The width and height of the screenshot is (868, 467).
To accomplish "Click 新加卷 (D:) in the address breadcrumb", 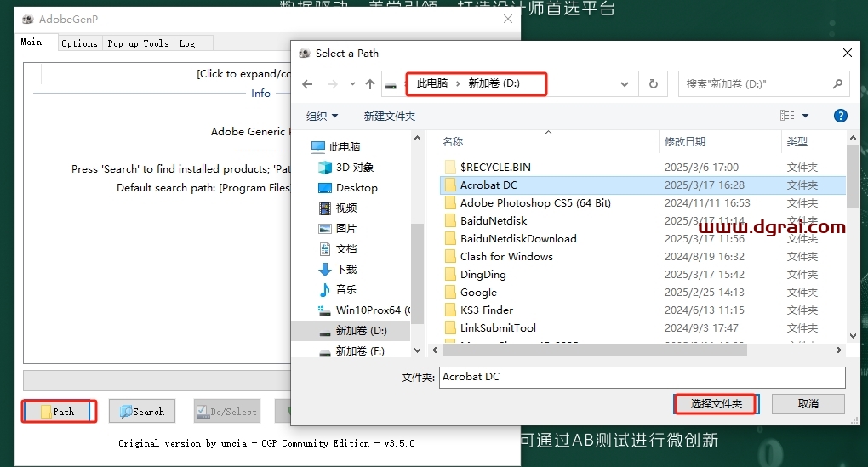I will coord(494,83).
